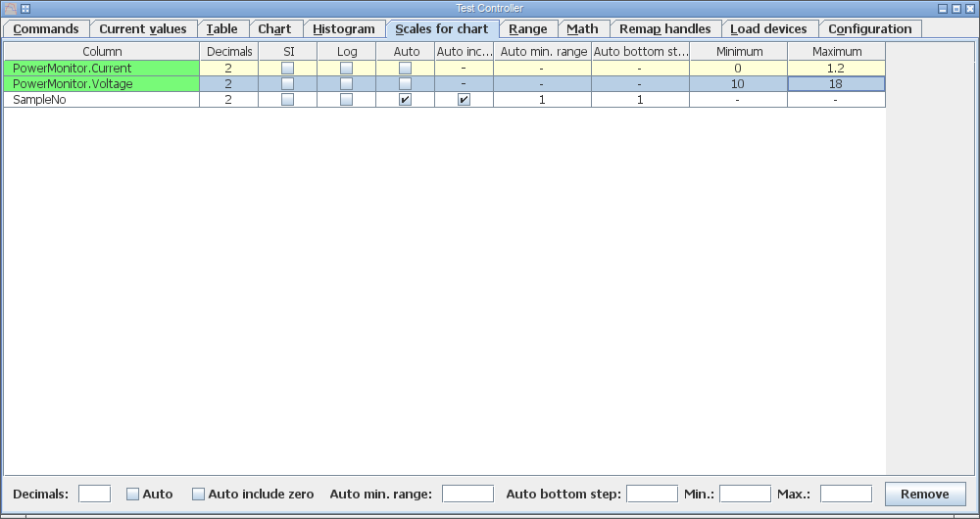This screenshot has width=980, height=519.
Task: Maximize the Test Controller window
Action: point(956,9)
